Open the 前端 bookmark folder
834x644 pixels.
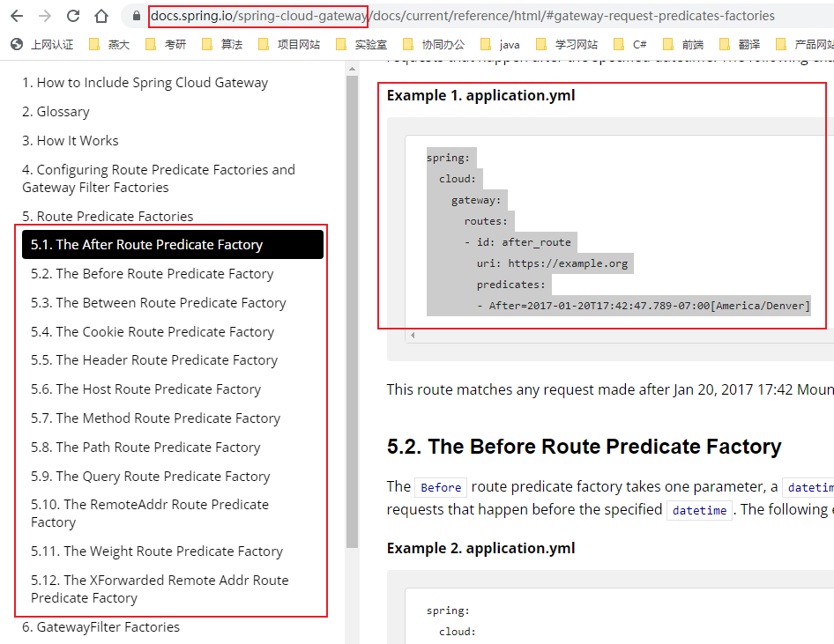pyautogui.click(x=683, y=45)
